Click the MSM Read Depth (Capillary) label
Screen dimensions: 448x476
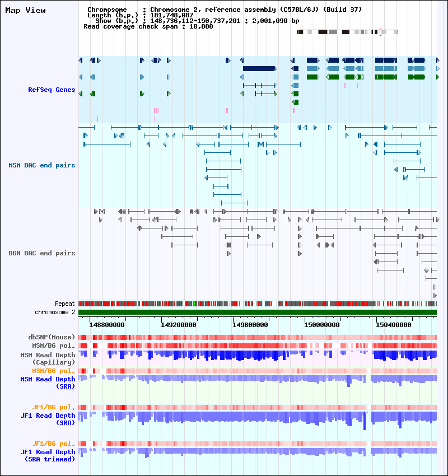point(48,358)
